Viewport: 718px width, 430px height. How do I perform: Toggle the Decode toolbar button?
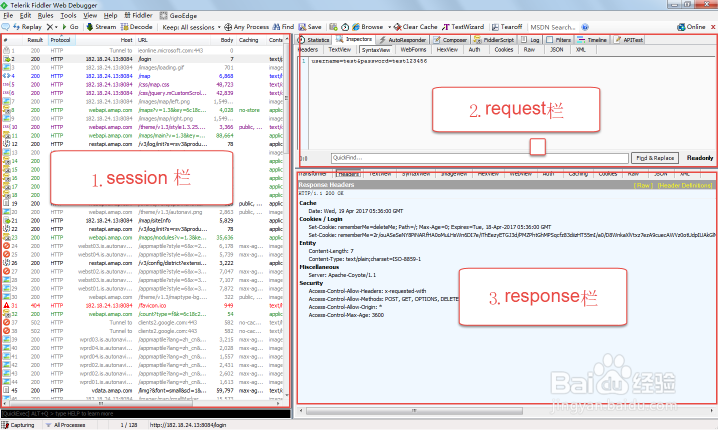pyautogui.click(x=136, y=27)
